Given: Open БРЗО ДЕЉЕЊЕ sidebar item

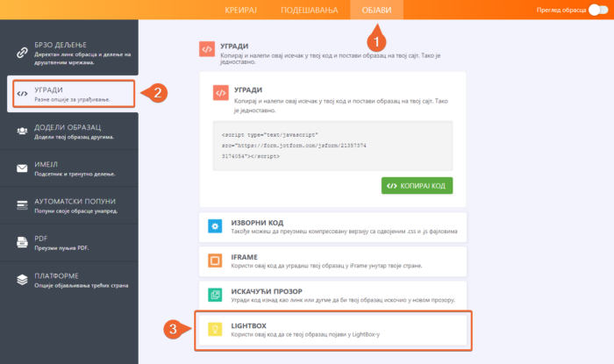Looking at the screenshot, I should click(x=69, y=53).
